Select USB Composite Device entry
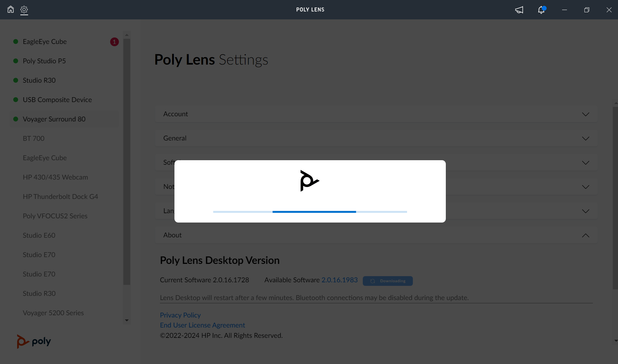The image size is (618, 364). click(x=57, y=100)
